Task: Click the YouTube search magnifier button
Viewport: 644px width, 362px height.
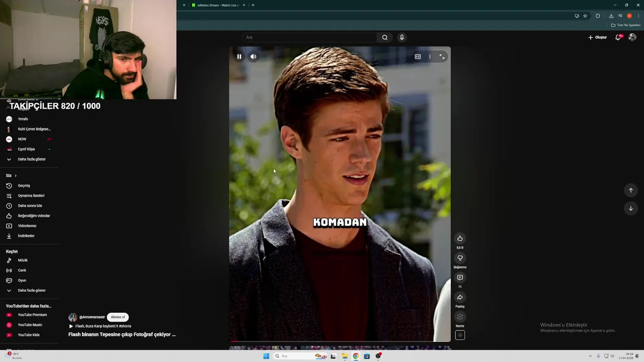Action: pyautogui.click(x=385, y=37)
